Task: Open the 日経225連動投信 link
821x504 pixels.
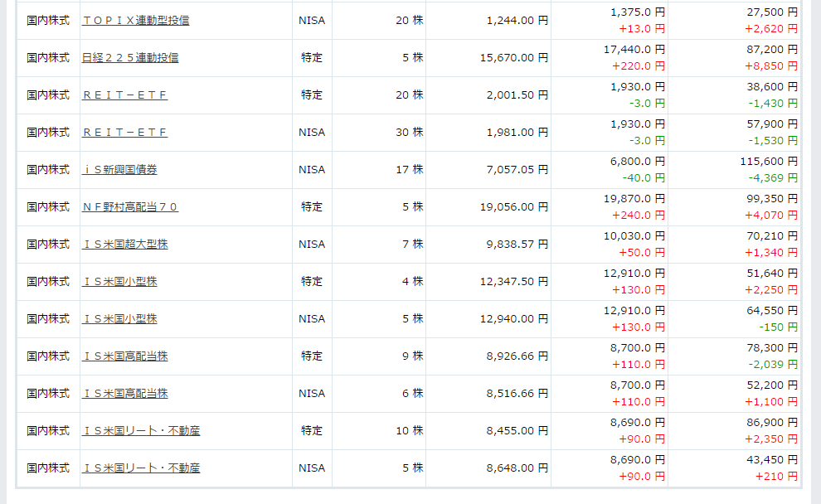Action: [x=130, y=57]
